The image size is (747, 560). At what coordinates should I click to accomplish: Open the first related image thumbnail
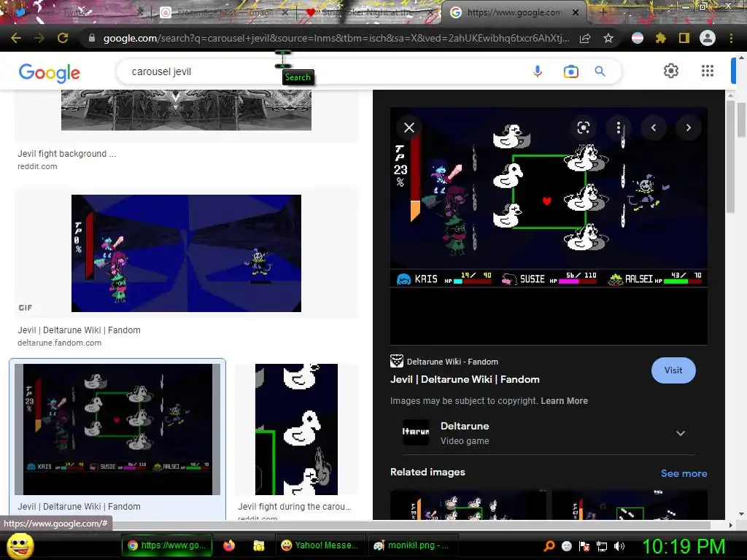[x=468, y=505]
